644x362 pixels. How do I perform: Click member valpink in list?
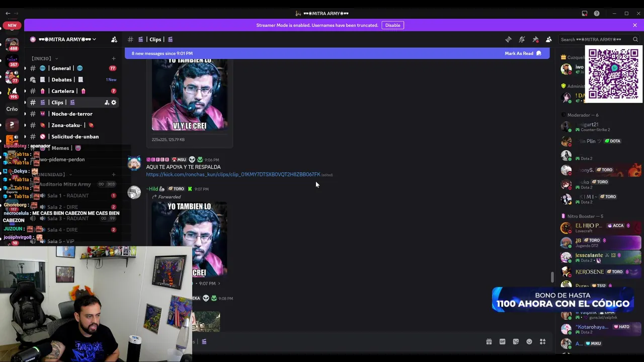point(601,315)
